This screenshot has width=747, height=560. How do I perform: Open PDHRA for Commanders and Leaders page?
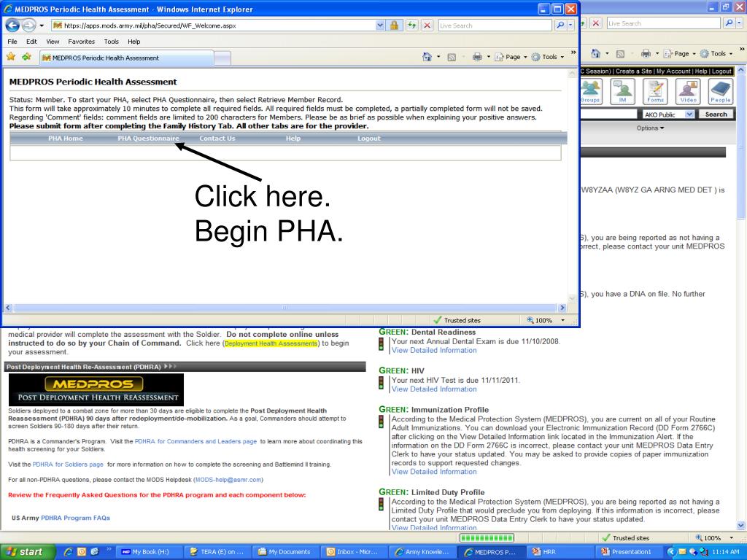pos(196,441)
